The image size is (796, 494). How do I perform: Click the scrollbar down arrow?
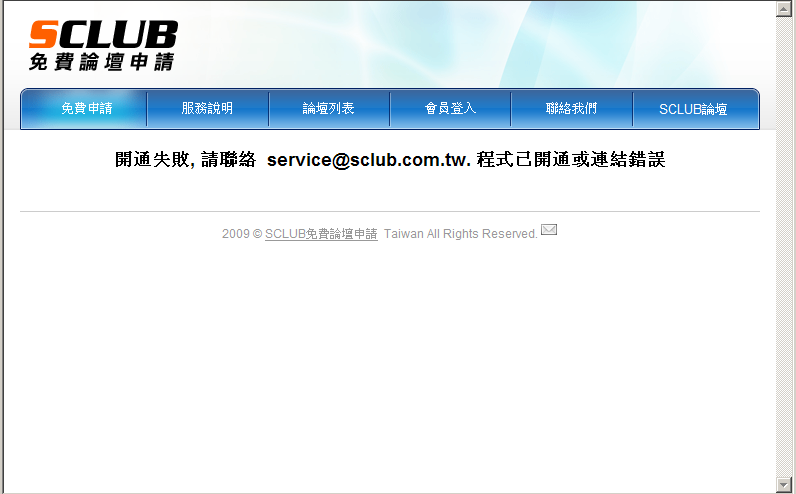click(x=784, y=485)
